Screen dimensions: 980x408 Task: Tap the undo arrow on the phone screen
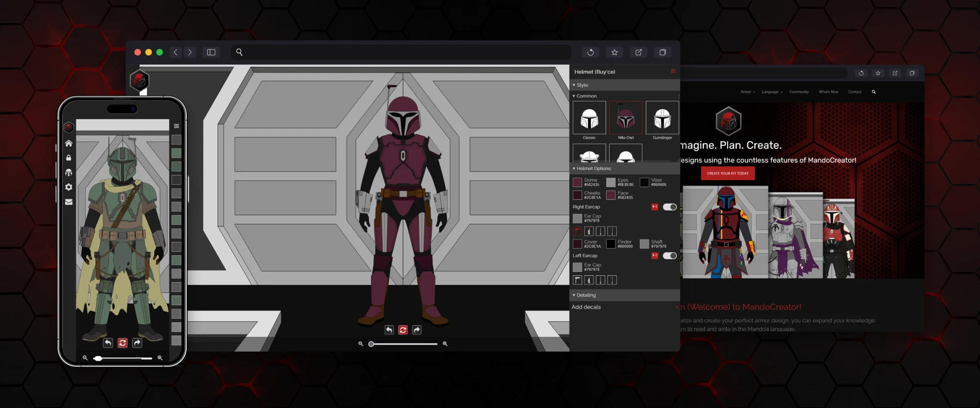click(x=108, y=343)
